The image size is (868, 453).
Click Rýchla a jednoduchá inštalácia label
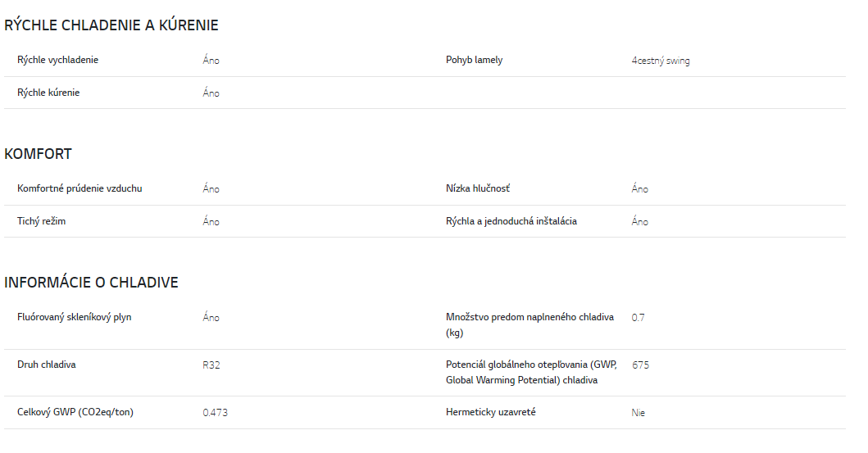[x=511, y=221]
